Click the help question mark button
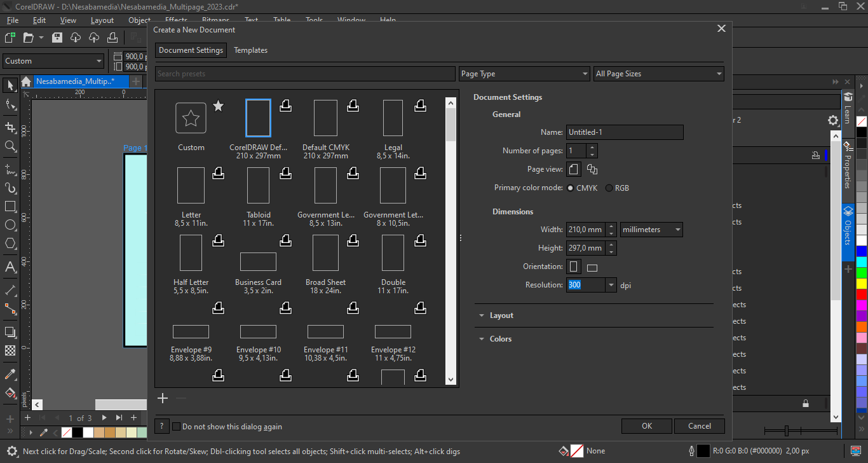 pos(162,426)
